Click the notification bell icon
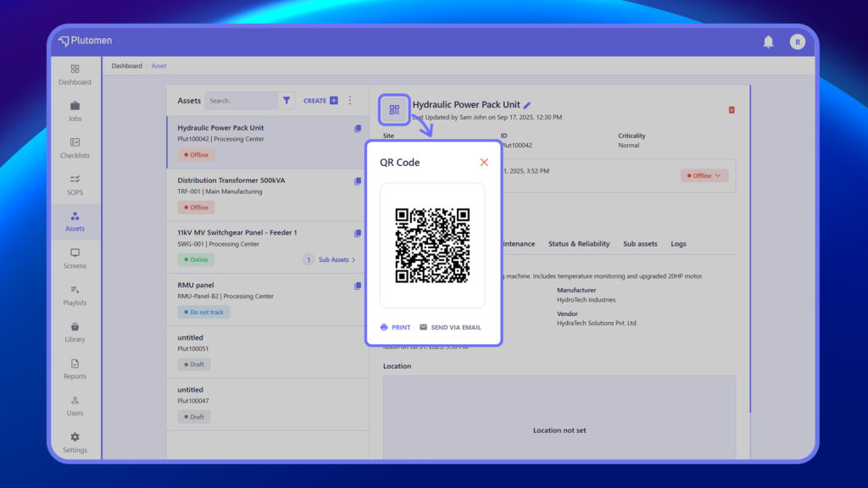The image size is (868, 488). [768, 42]
